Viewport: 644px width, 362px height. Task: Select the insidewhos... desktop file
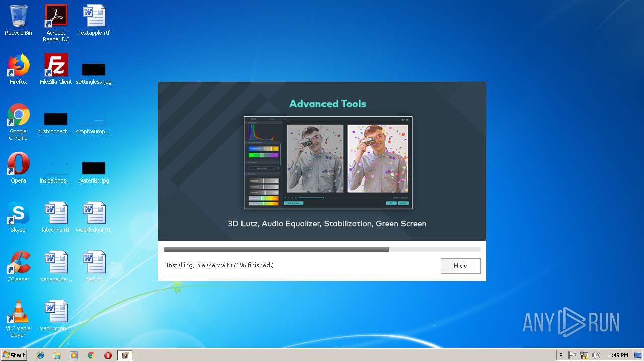(56, 172)
